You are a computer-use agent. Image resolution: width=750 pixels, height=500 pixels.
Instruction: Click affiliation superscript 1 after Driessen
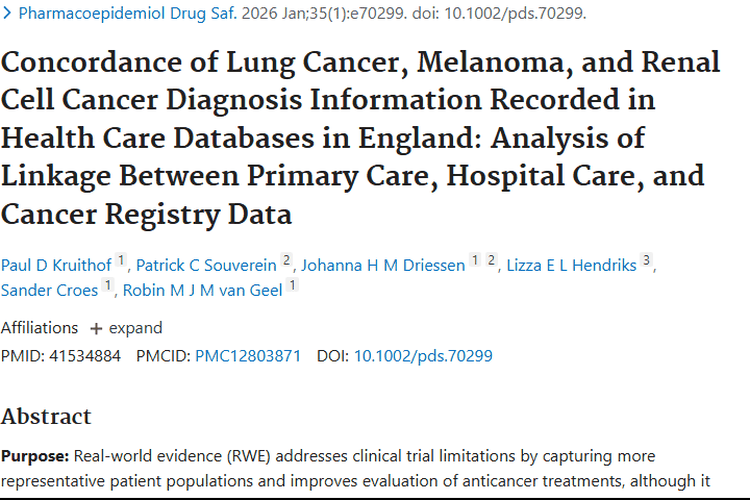click(x=475, y=262)
